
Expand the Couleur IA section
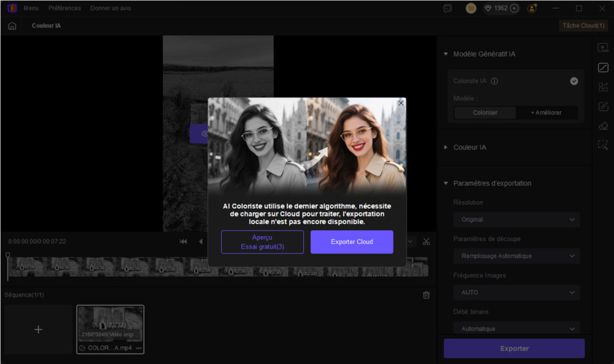pyautogui.click(x=470, y=147)
